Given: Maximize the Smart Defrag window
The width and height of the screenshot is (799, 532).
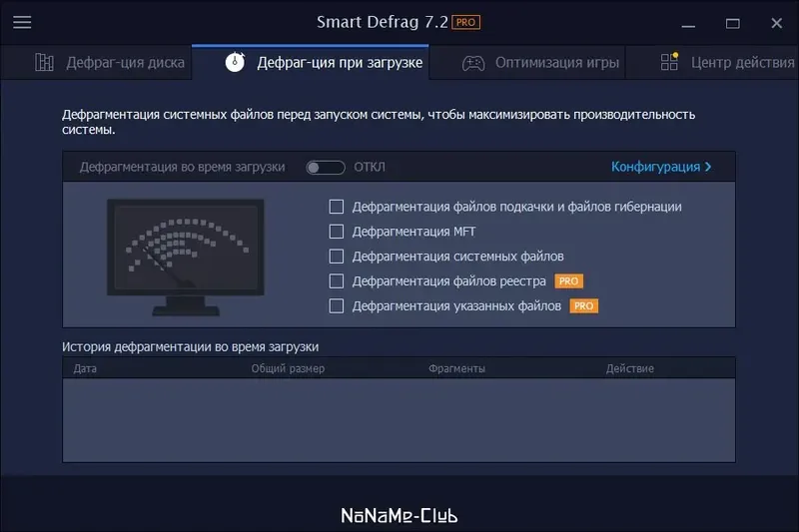Looking at the screenshot, I should click(x=733, y=23).
